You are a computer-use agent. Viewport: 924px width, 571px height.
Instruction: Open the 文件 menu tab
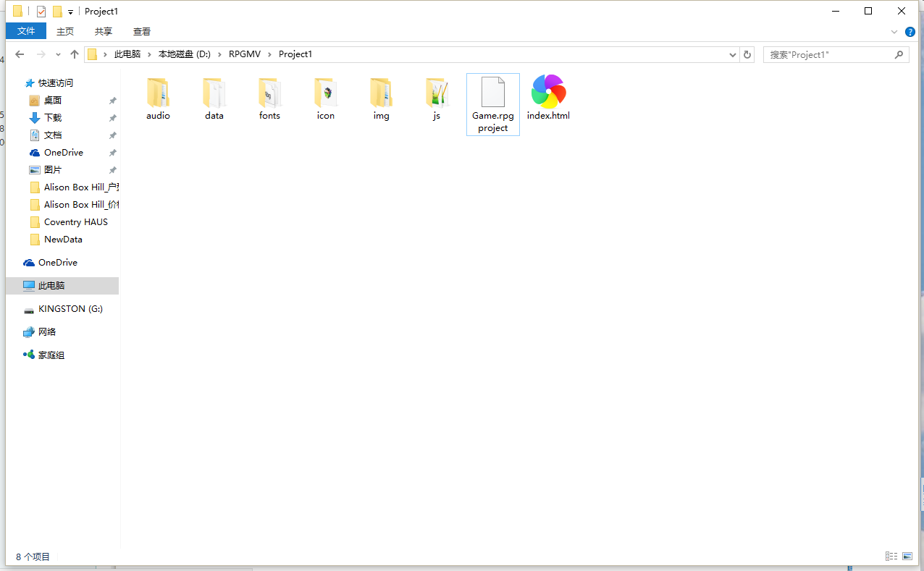pyautogui.click(x=26, y=31)
